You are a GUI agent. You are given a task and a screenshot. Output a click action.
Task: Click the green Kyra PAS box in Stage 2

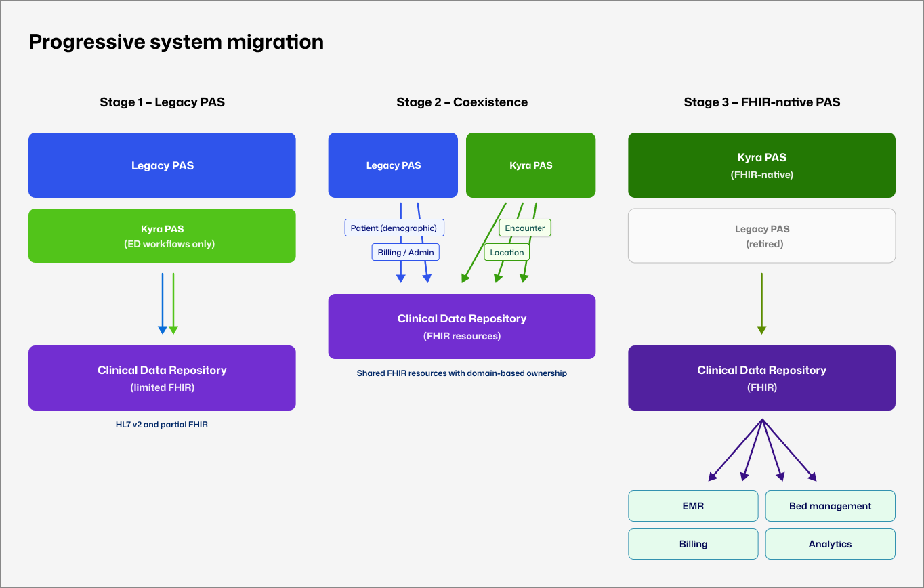(x=530, y=165)
